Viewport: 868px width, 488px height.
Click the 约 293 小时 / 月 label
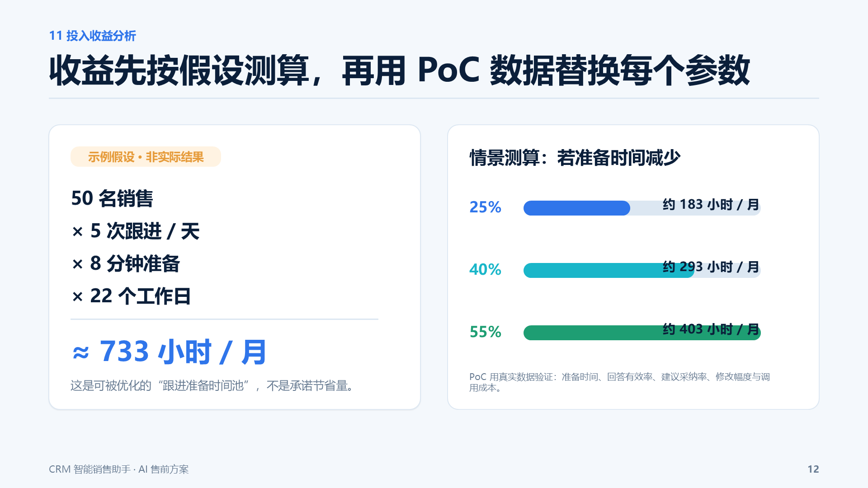click(x=711, y=267)
